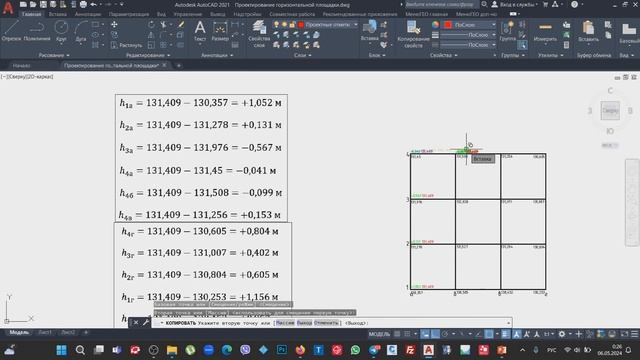Toggle lineweight display in status bar
This screenshot has width=640, height=360.
506,334
